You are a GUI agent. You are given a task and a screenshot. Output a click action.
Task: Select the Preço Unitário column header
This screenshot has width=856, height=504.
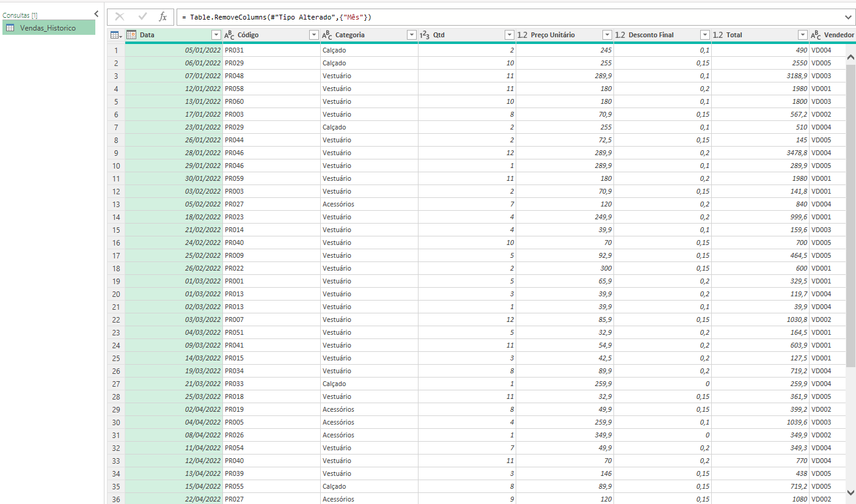pos(565,35)
